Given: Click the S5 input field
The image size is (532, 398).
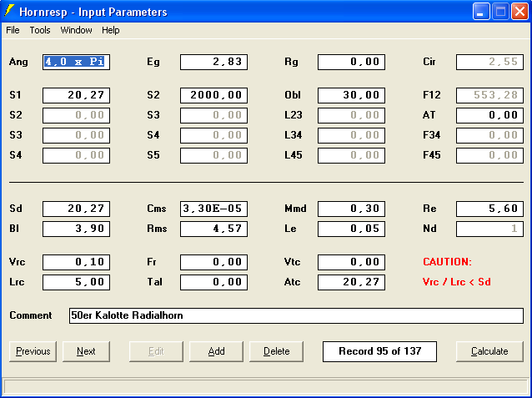Looking at the screenshot, I should [x=213, y=155].
